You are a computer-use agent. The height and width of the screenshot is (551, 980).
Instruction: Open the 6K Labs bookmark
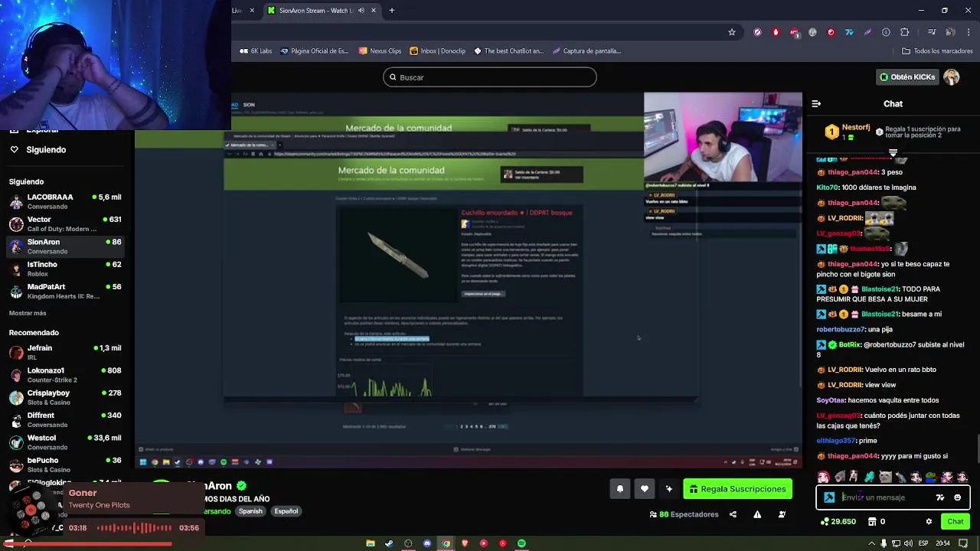(x=256, y=51)
